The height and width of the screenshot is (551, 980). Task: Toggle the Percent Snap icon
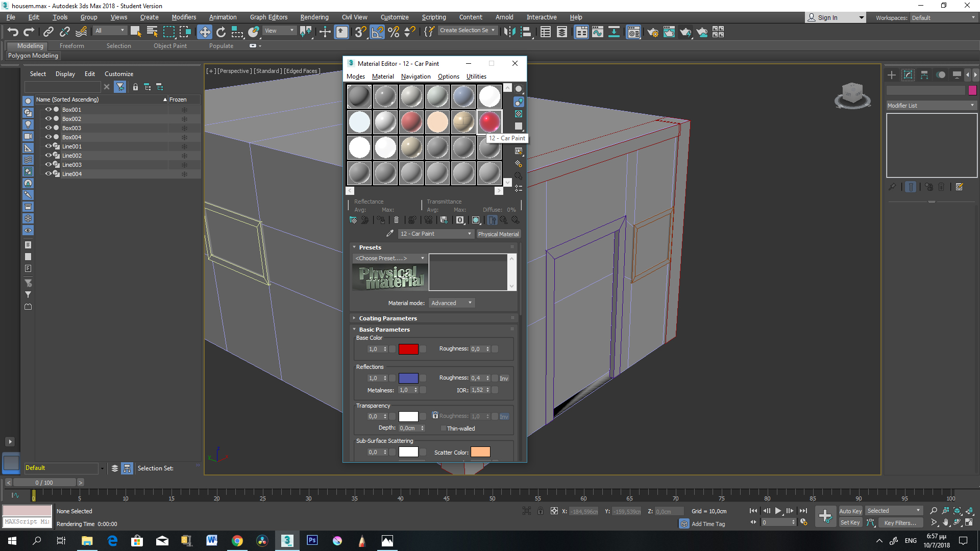click(394, 32)
